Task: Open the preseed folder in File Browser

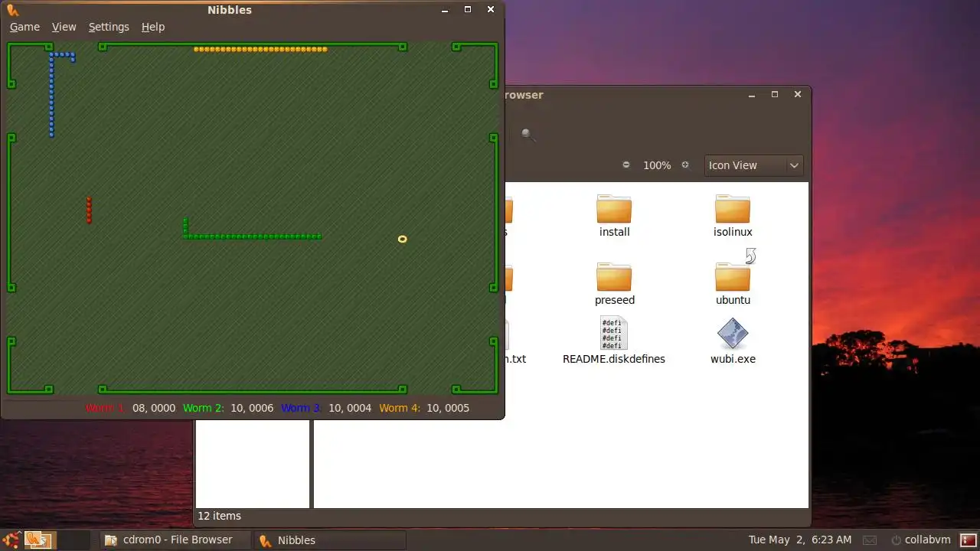Action: [x=614, y=285]
